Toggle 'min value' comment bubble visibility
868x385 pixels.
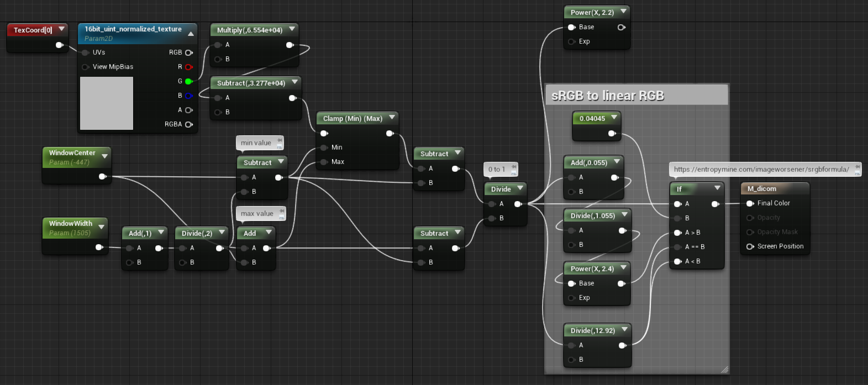tap(280, 147)
